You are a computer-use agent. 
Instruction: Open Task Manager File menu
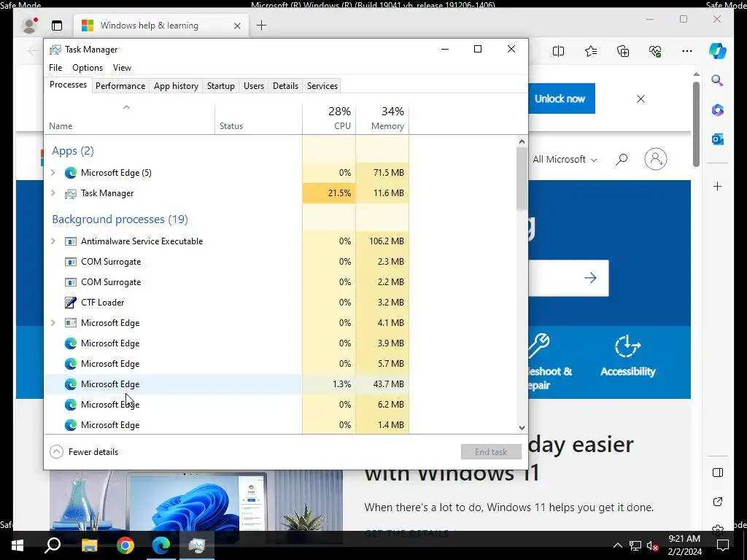coord(55,68)
